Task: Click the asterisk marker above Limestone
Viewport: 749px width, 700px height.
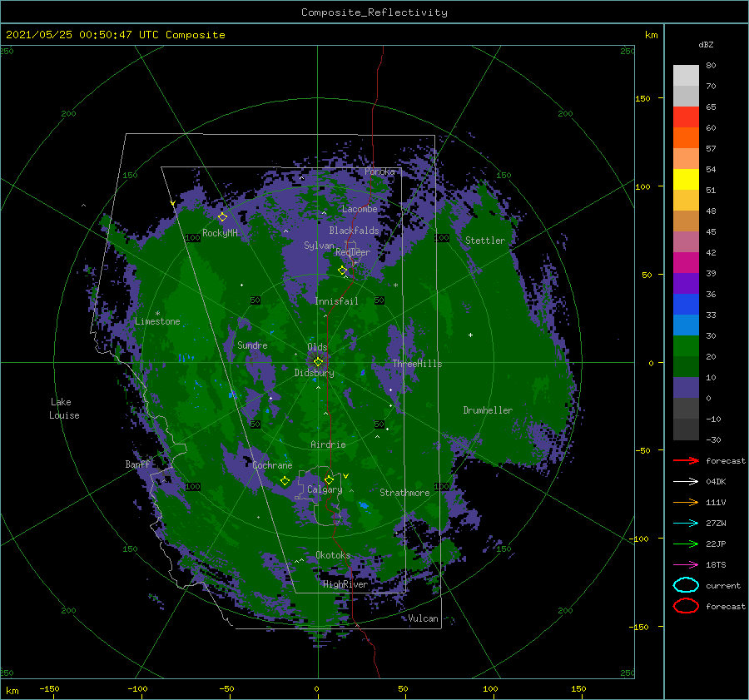Action: click(x=157, y=314)
